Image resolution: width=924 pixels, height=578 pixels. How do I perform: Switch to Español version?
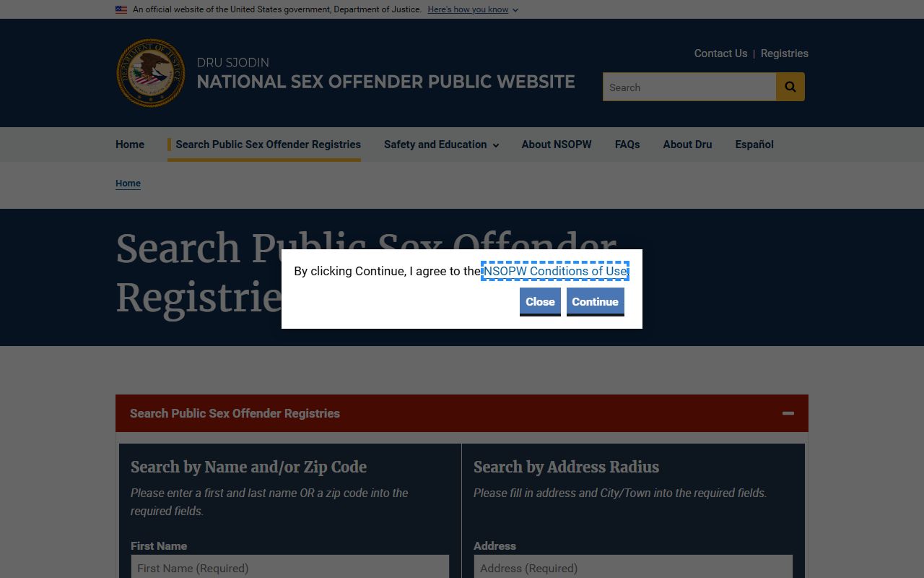click(754, 144)
